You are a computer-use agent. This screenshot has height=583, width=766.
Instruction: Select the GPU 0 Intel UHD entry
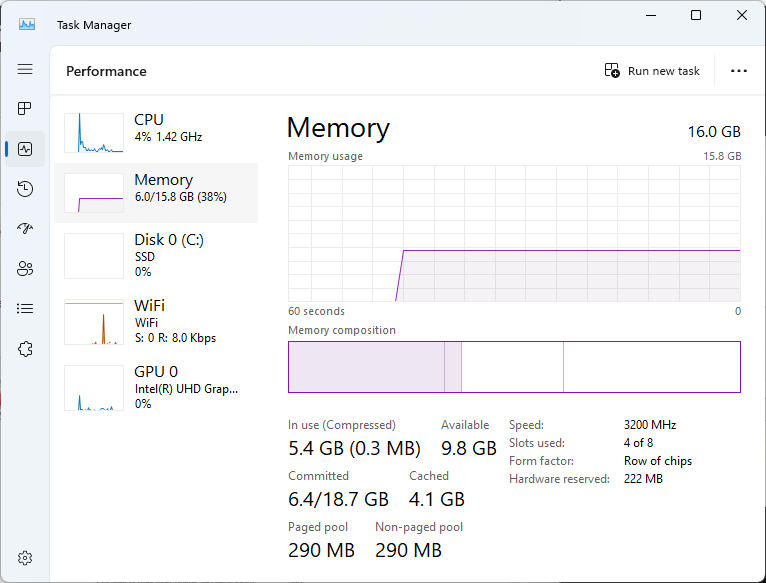coord(156,388)
